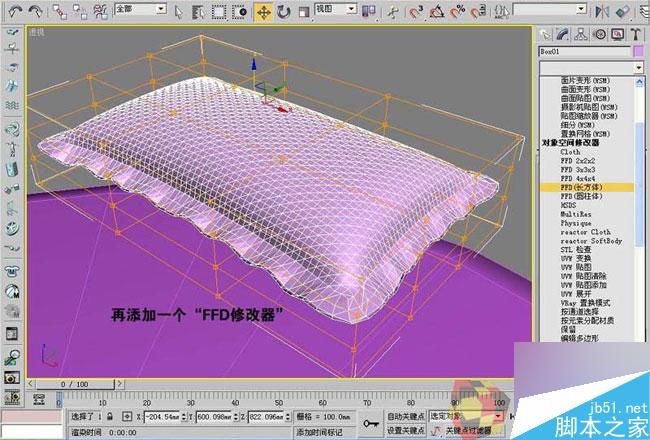The image size is (650, 440).
Task: Open the Select by Name list icon
Action: pyautogui.click(x=199, y=12)
